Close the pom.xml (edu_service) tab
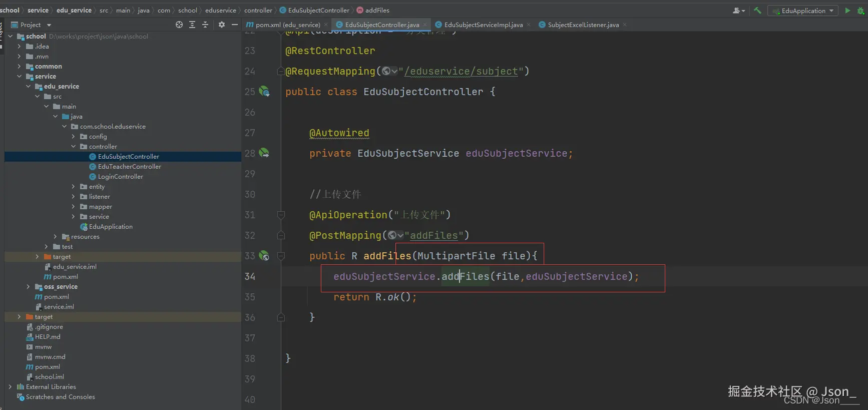The height and width of the screenshot is (410, 868). (x=326, y=25)
